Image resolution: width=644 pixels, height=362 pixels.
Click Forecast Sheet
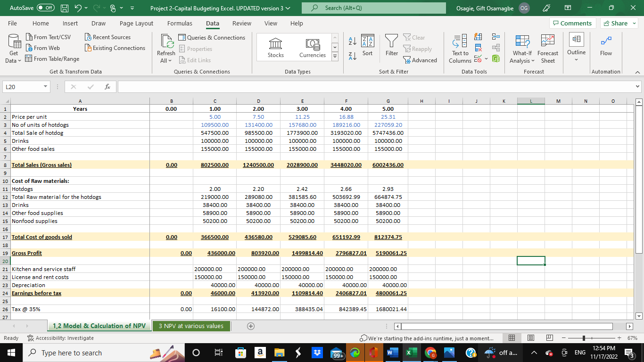coord(548,49)
